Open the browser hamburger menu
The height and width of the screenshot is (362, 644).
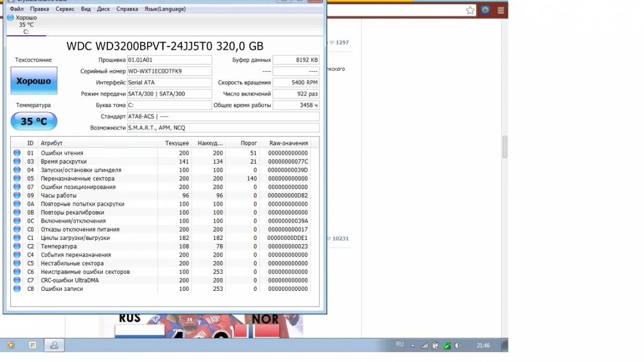click(501, 10)
